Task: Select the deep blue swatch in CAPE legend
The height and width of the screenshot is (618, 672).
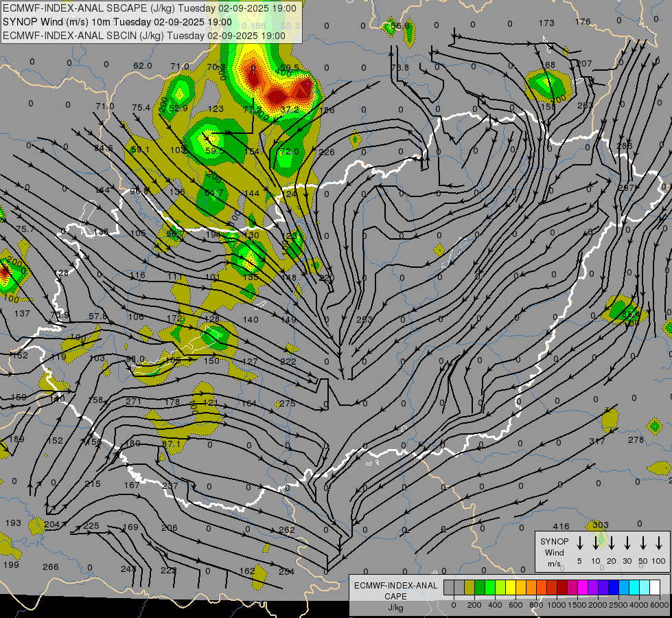Action: click(613, 587)
